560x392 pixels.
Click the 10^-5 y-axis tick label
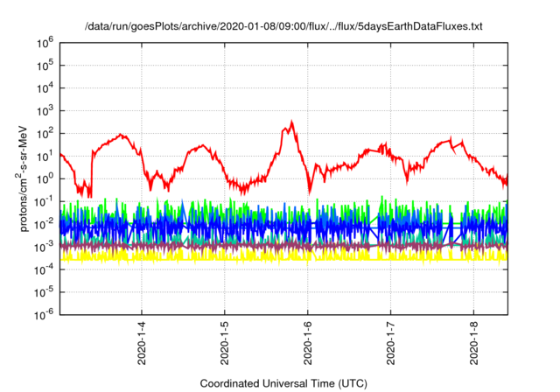(x=44, y=291)
